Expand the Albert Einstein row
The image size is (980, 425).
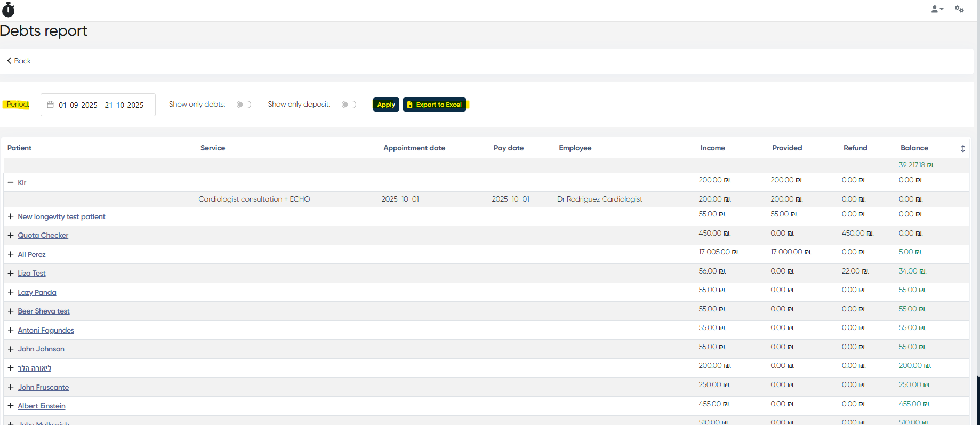point(11,406)
